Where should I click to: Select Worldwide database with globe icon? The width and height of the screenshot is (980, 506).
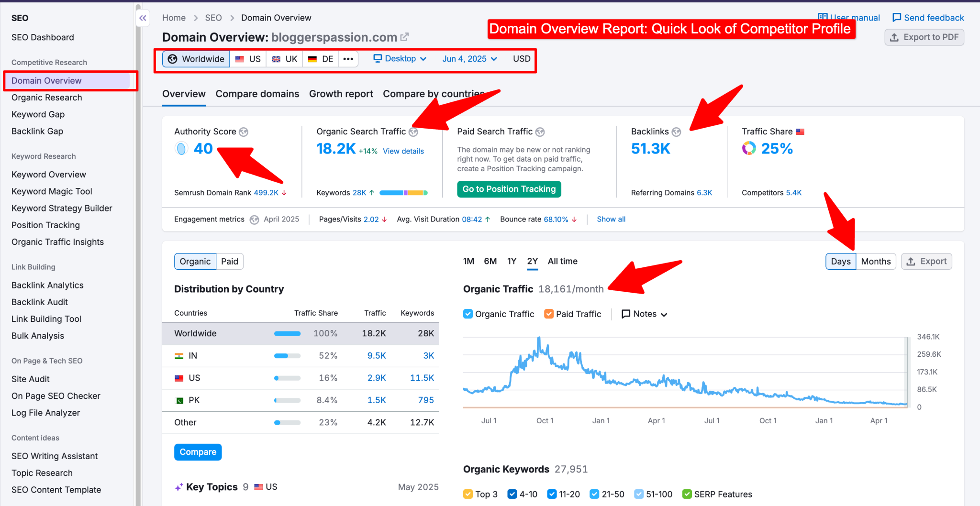[196, 59]
